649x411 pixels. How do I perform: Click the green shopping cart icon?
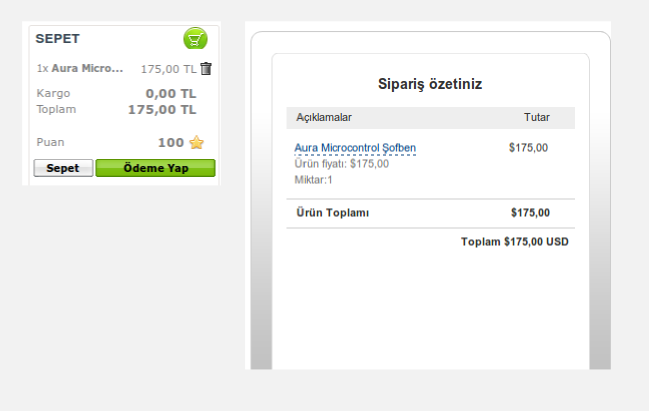tap(195, 39)
